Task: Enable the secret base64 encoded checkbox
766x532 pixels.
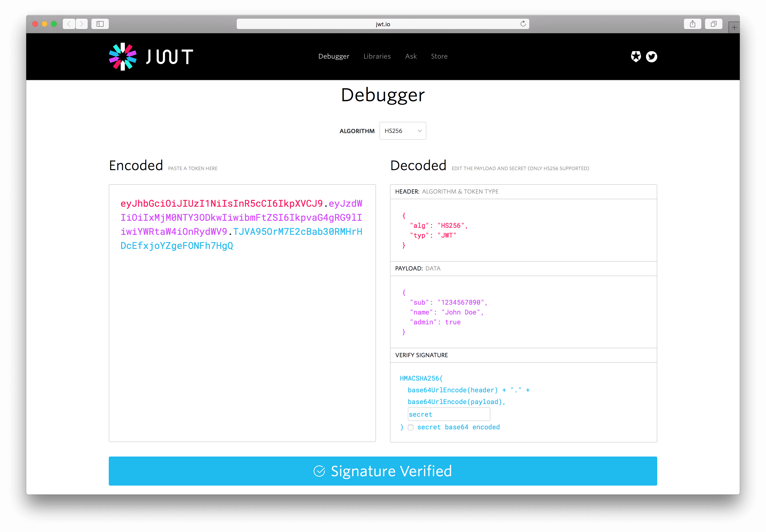Action: point(411,427)
